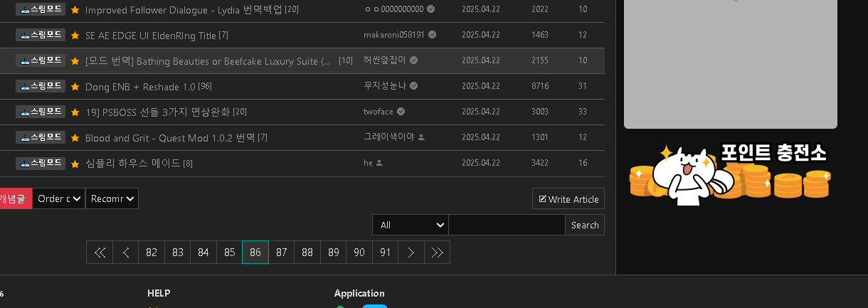Screen dimensions: 868x308
Task: Go to page 91
Action: tap(386, 253)
